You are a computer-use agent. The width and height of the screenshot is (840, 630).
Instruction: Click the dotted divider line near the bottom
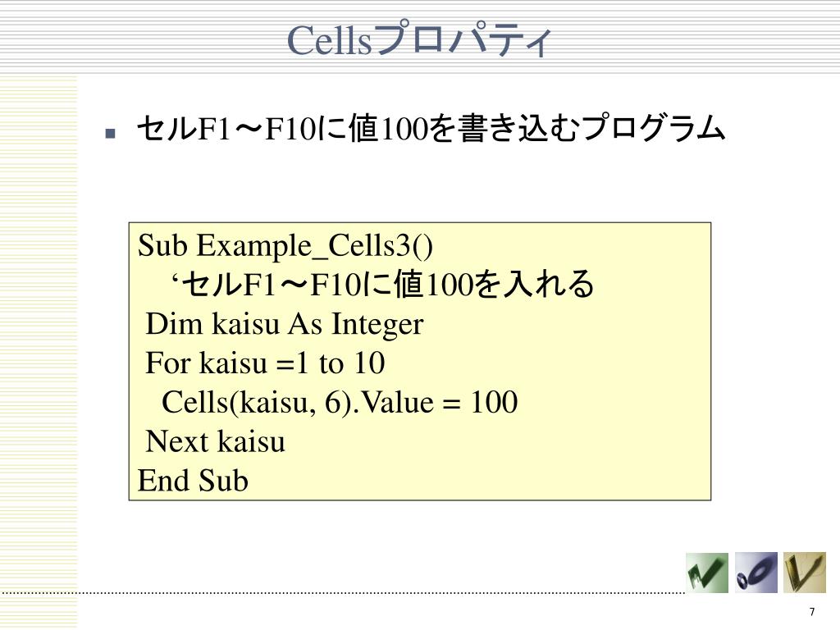point(343,594)
